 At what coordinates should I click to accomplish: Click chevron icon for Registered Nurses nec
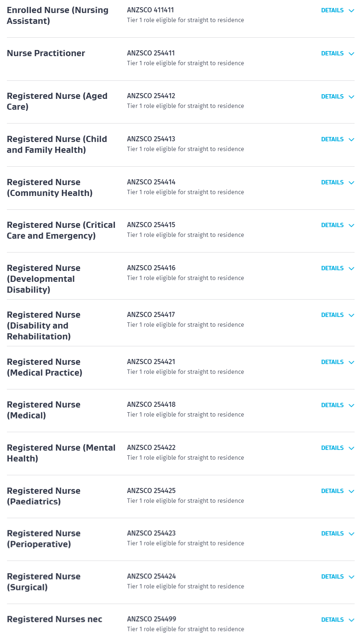(x=351, y=620)
